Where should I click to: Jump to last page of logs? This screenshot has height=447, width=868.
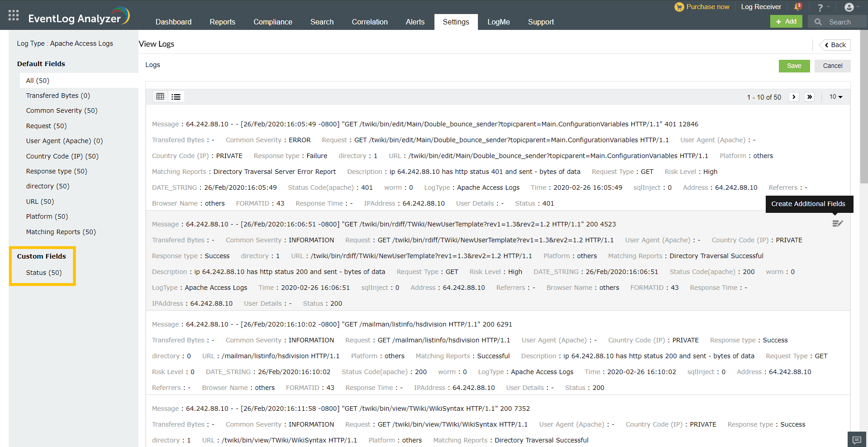click(810, 97)
